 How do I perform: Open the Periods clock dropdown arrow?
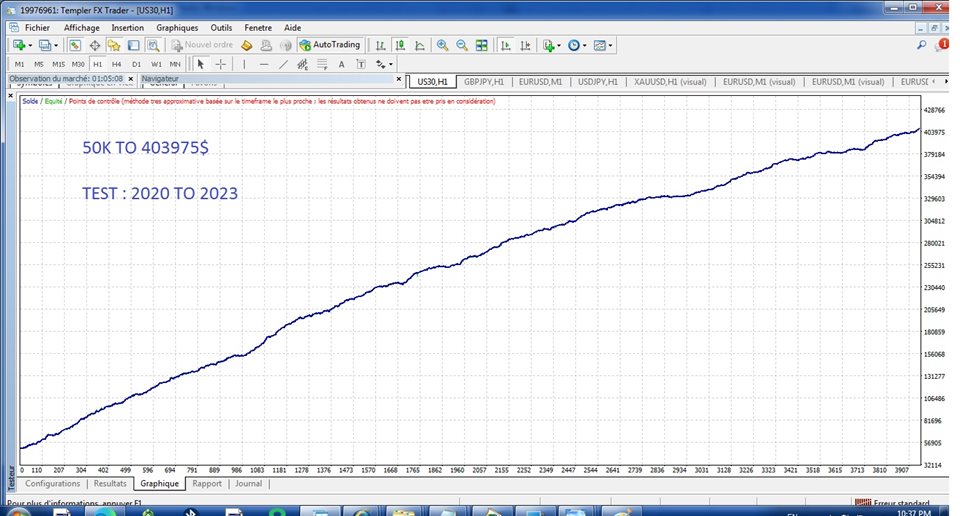point(584,45)
